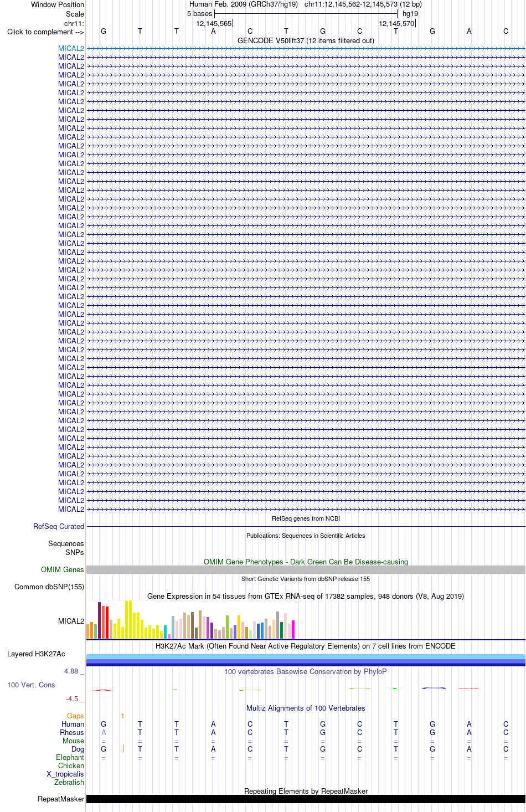Click the 'chr11:' ruler label
The height and width of the screenshot is (812, 526).
tap(74, 23)
